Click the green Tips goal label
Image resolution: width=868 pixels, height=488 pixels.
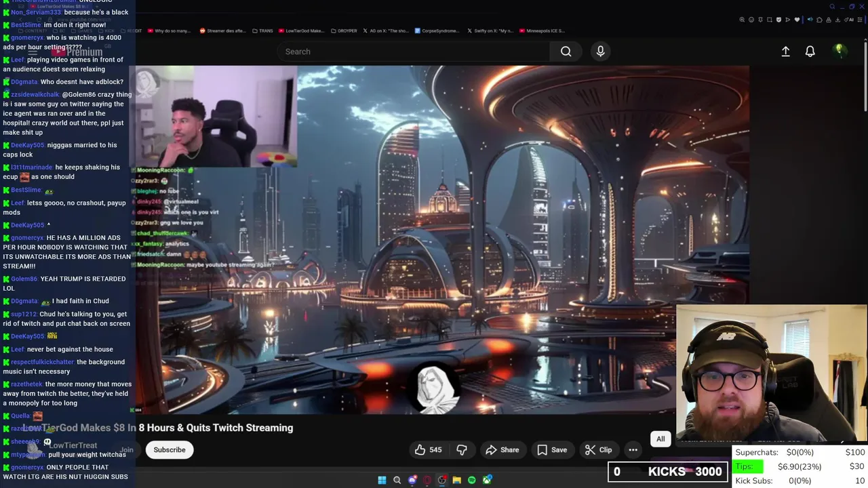(748, 467)
